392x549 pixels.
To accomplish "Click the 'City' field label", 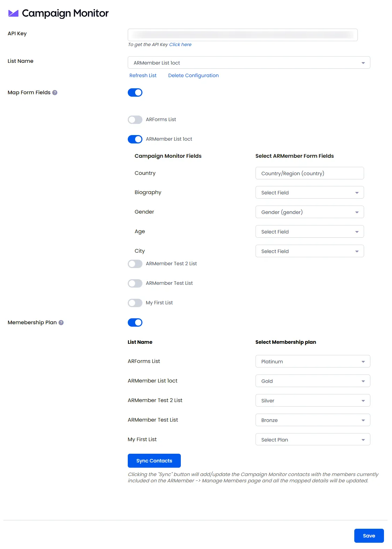I will [140, 251].
